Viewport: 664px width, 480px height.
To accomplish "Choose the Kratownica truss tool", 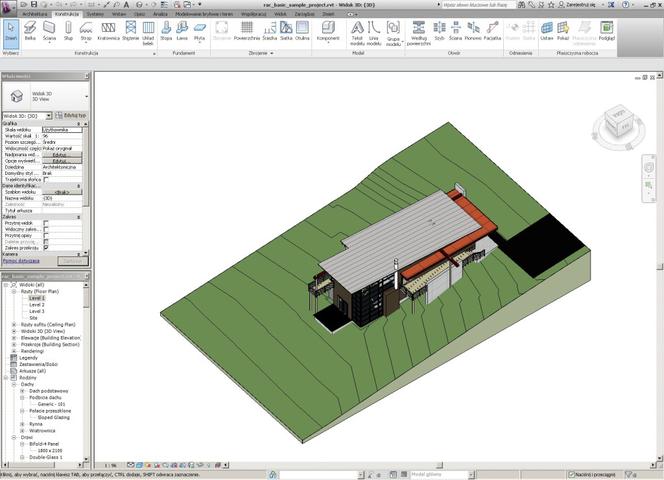I will 108,31.
